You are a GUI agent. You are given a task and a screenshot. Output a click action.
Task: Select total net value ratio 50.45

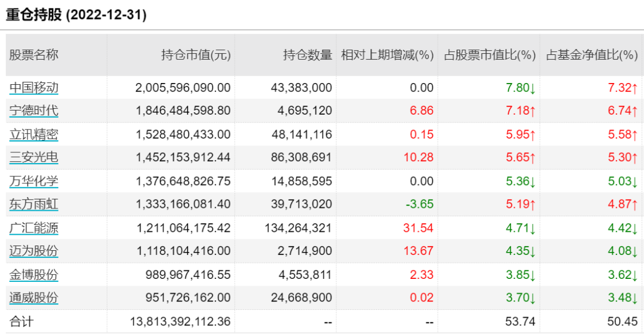623,321
